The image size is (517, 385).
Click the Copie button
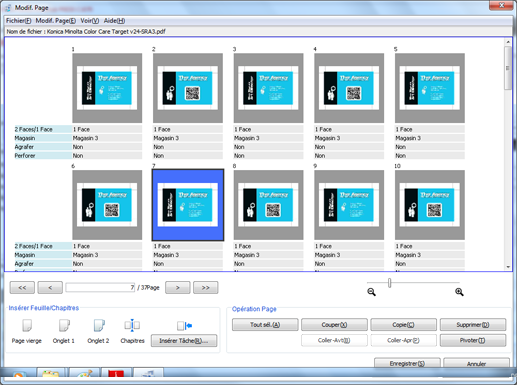click(x=403, y=325)
